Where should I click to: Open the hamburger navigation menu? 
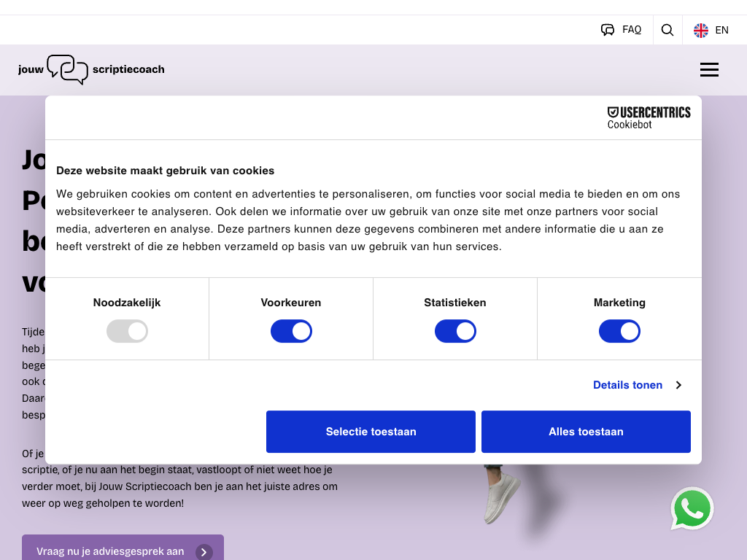click(x=709, y=70)
